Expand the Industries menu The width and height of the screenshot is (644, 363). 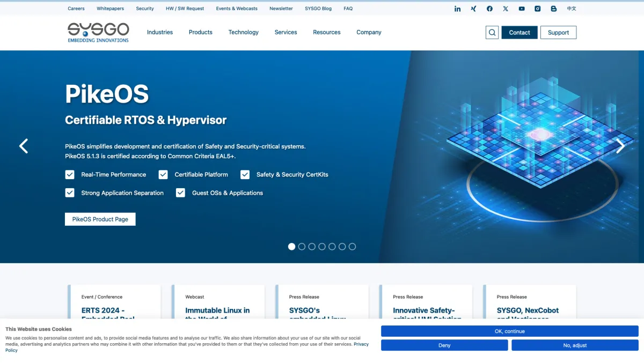click(160, 32)
